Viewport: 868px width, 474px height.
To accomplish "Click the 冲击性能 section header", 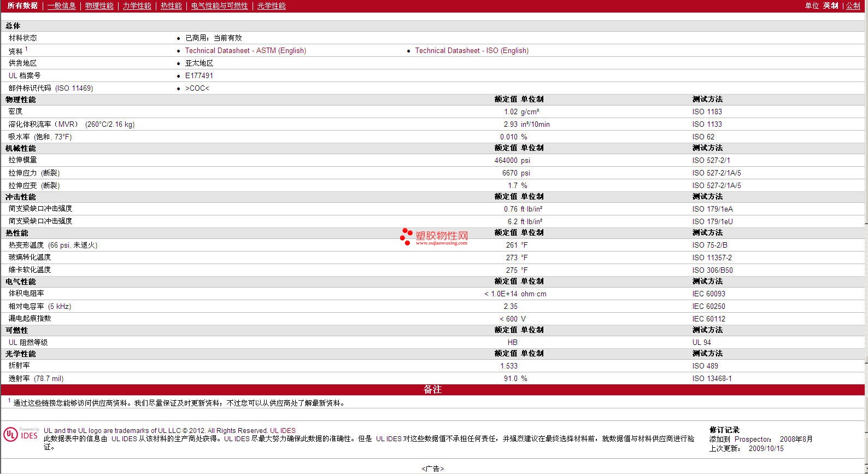I will pos(21,197).
